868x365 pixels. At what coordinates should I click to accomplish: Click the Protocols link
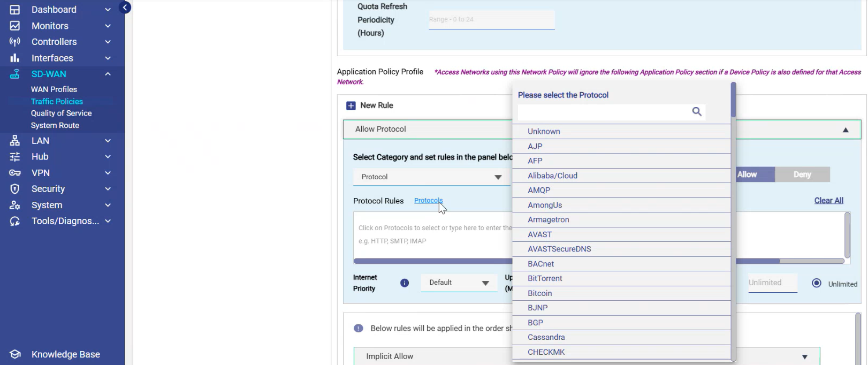click(x=428, y=201)
